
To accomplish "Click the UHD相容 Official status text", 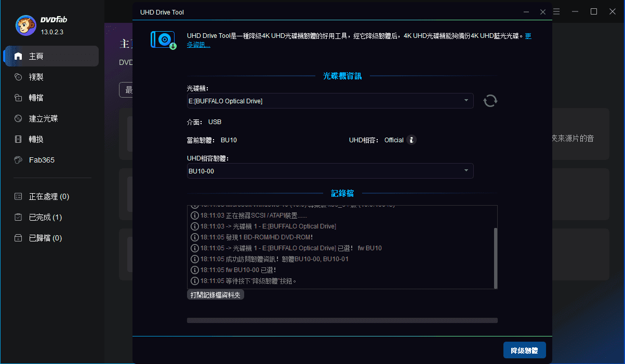I will [376, 140].
